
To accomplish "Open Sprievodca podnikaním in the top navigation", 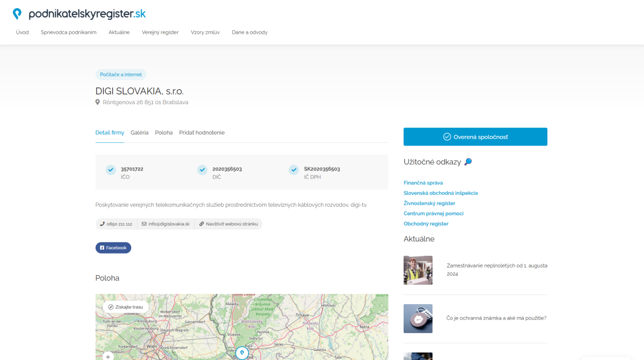I will point(69,32).
